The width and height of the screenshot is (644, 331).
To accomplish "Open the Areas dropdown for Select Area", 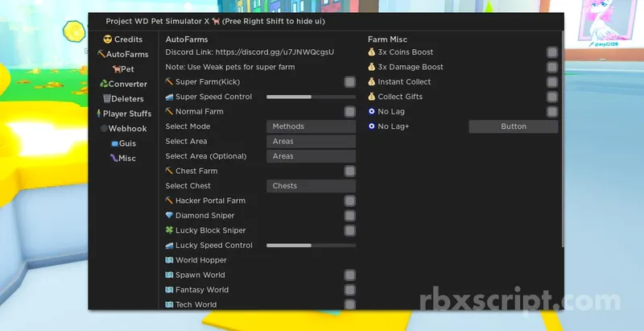I will 311,141.
